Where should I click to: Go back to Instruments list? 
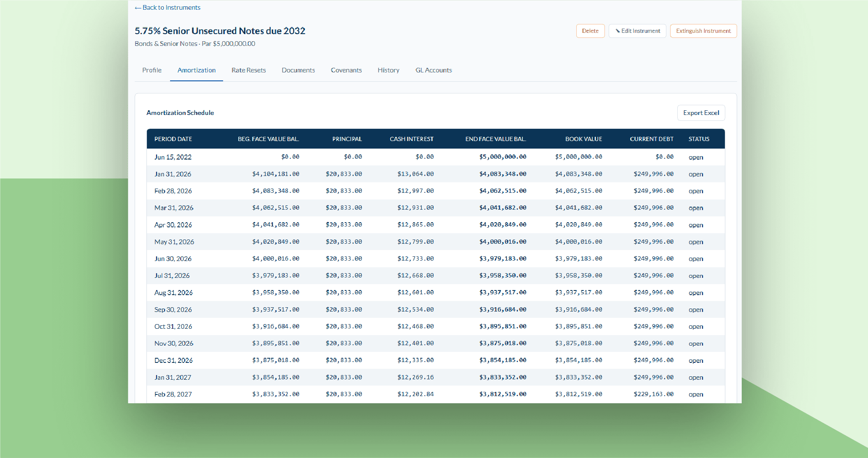coord(168,8)
